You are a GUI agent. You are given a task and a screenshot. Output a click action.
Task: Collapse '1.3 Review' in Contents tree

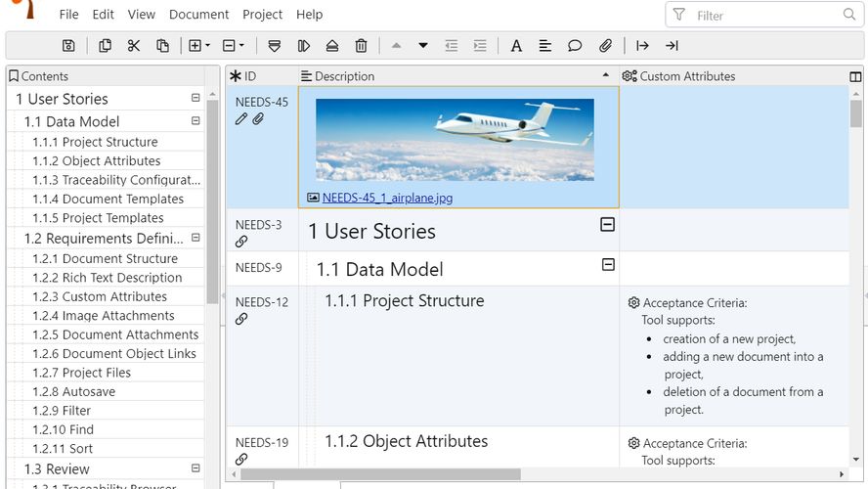[x=195, y=468]
